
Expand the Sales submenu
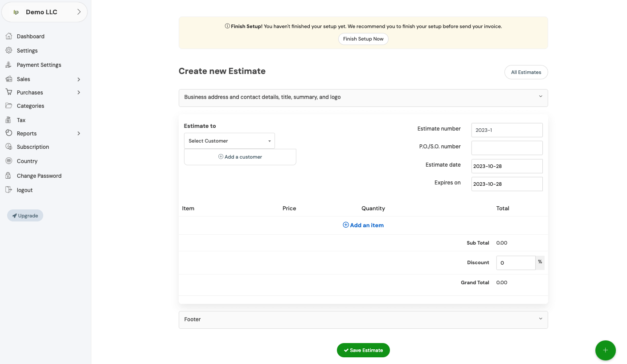pyautogui.click(x=79, y=79)
